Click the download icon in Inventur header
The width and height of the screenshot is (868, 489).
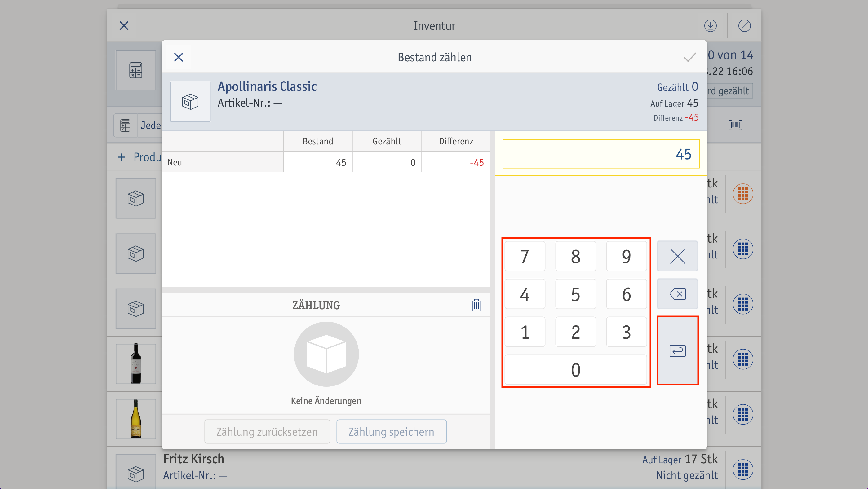(x=710, y=26)
